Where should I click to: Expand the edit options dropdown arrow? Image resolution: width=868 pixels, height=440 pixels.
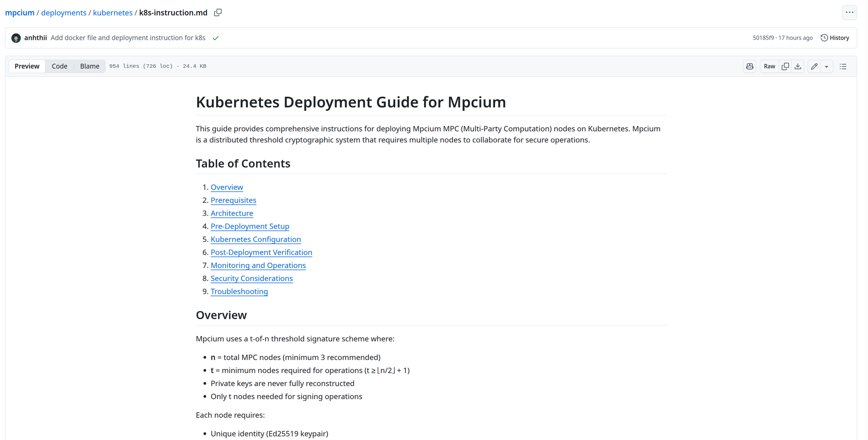coord(826,66)
